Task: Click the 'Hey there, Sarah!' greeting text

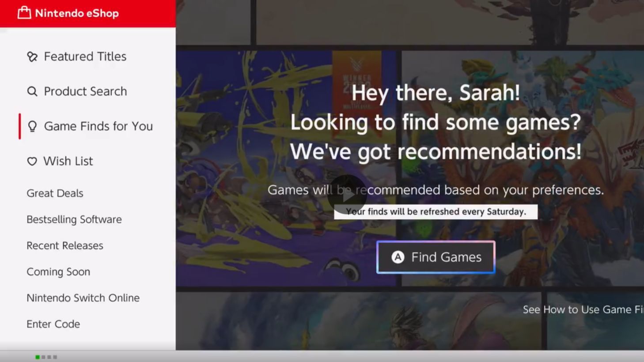Action: coord(436,93)
